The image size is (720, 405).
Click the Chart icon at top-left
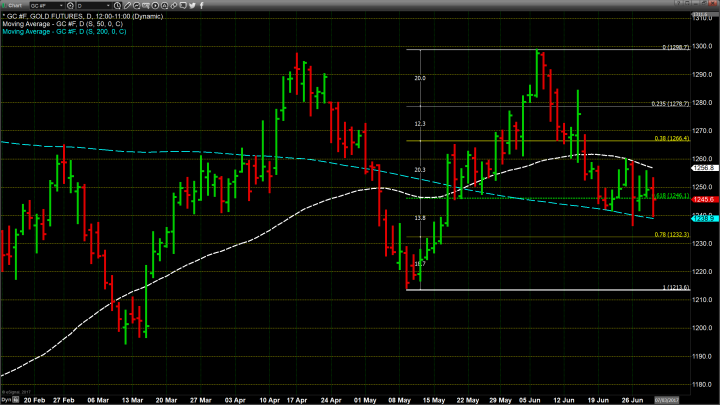click(x=12, y=5)
